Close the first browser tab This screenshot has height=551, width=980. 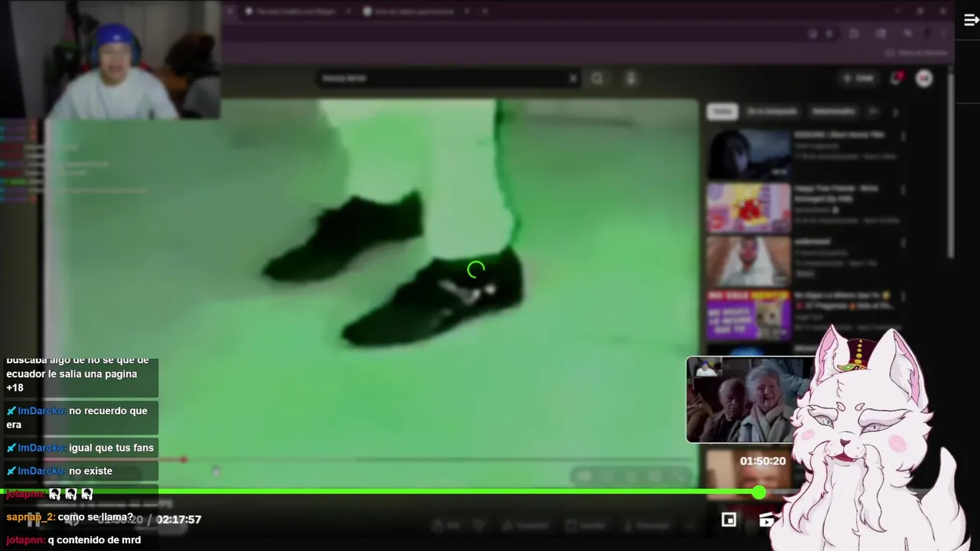[348, 11]
